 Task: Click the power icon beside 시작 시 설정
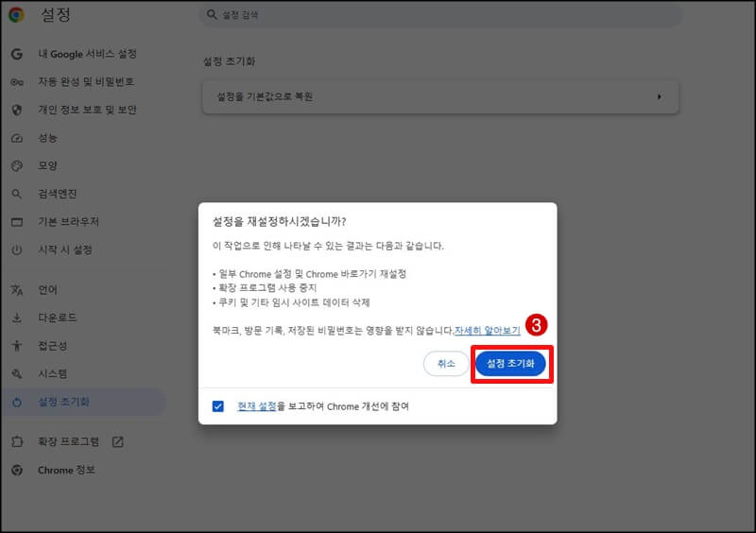(17, 249)
